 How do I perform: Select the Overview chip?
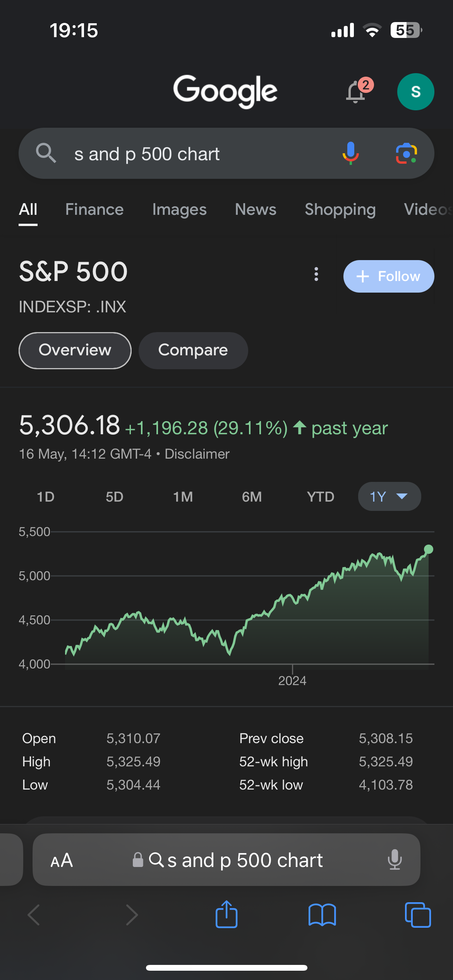(x=75, y=350)
